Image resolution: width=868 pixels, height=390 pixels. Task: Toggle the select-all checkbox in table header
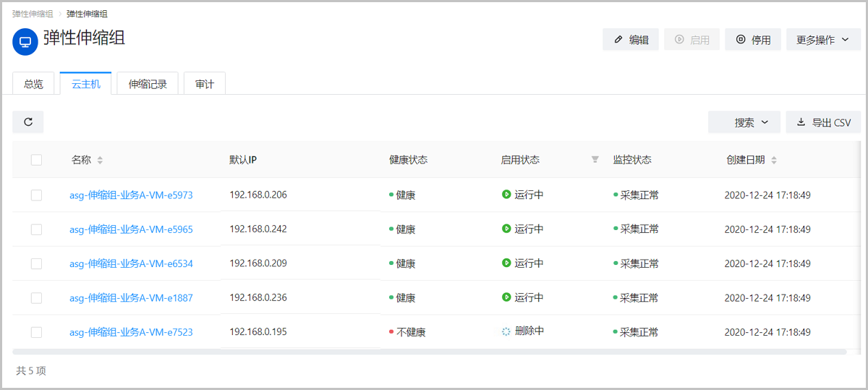pyautogui.click(x=36, y=160)
